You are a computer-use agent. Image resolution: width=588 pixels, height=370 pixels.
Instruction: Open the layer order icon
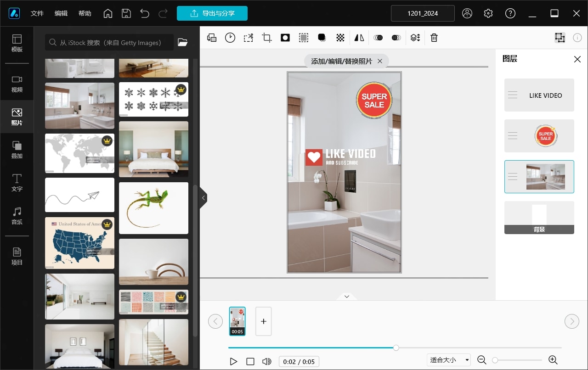(415, 38)
